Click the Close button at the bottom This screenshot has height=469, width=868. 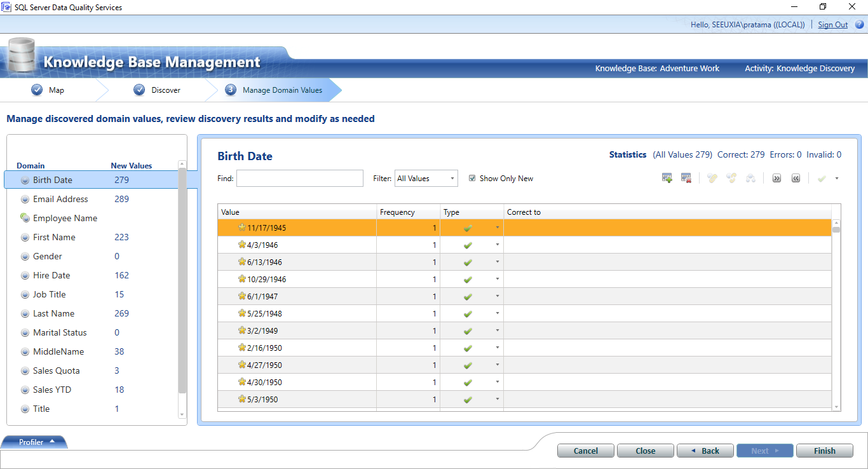[x=646, y=451]
